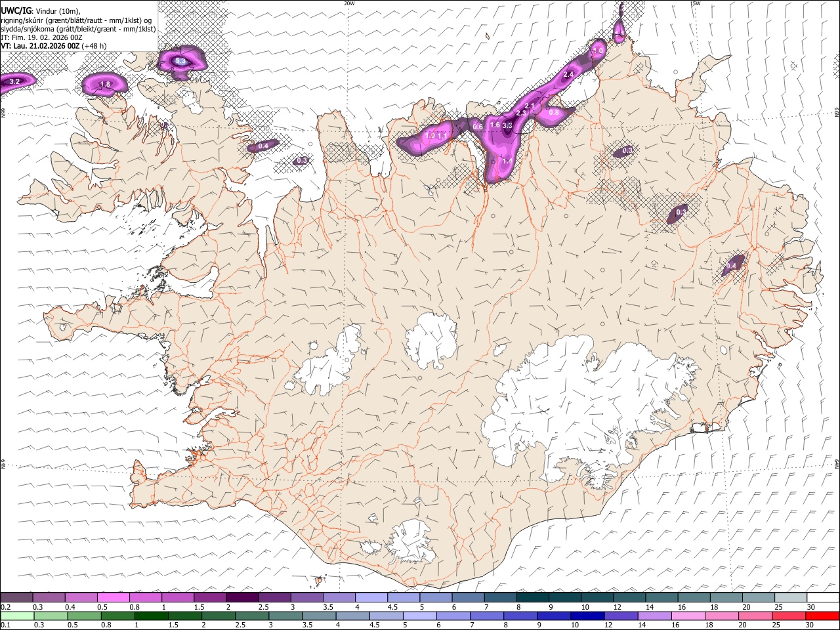840x630 pixels.
Task: Click the 2.4 precipitation value label
Action: coord(568,75)
